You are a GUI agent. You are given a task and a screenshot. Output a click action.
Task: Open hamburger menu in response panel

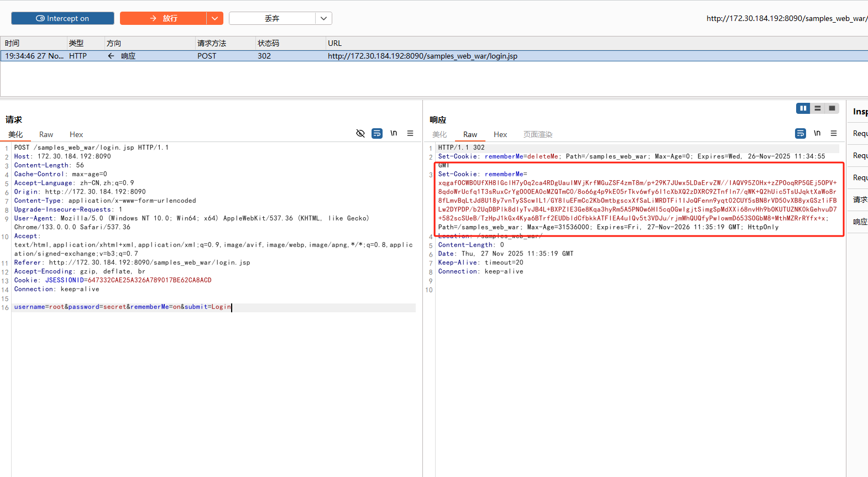[x=834, y=133]
